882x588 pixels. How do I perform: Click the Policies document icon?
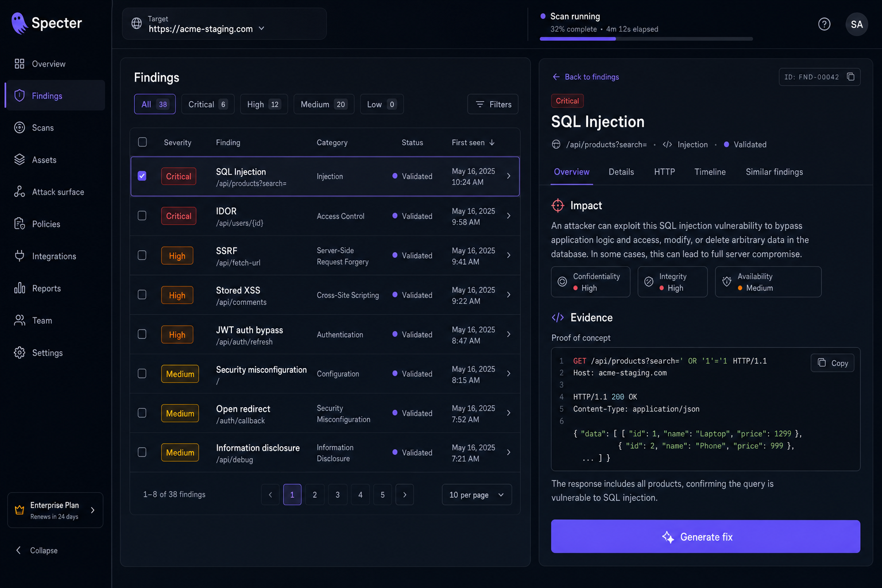tap(20, 224)
